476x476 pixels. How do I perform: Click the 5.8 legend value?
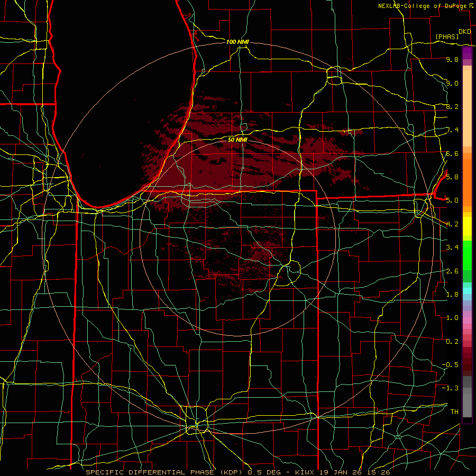point(452,177)
